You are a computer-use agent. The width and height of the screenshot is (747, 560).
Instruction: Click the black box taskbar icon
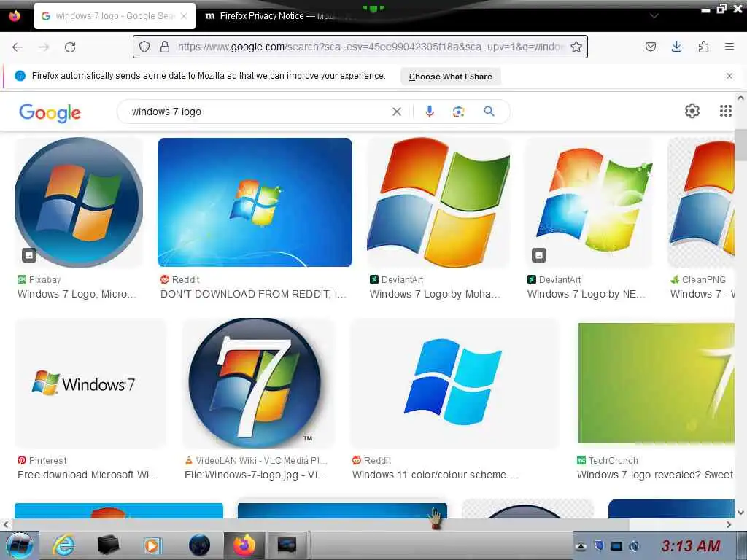(x=108, y=545)
